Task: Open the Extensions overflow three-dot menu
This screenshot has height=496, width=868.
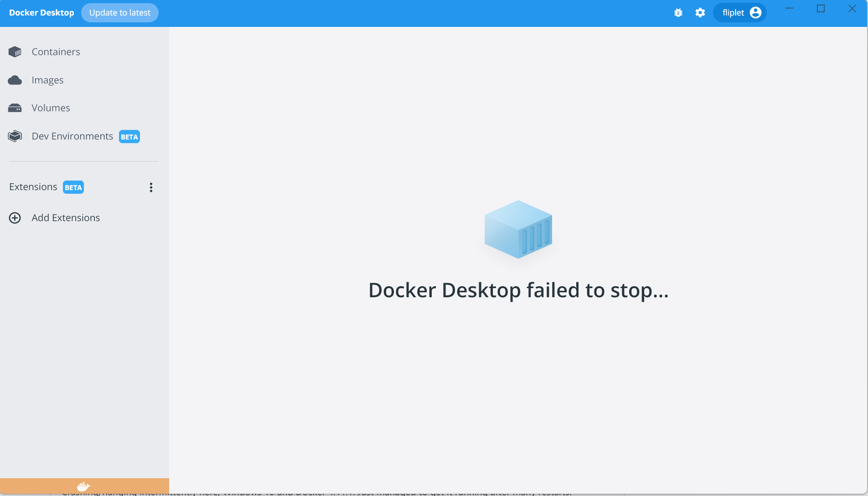Action: pos(151,187)
